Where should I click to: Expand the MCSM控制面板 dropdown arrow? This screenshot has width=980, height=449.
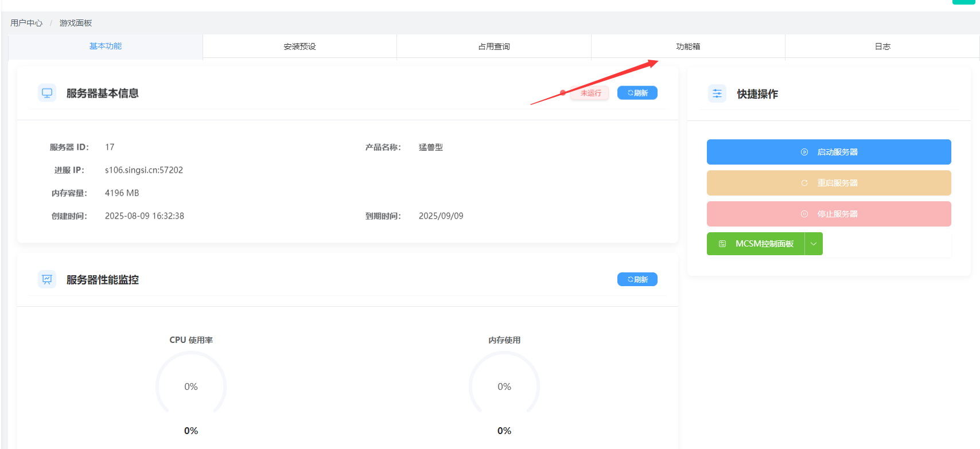pos(814,244)
